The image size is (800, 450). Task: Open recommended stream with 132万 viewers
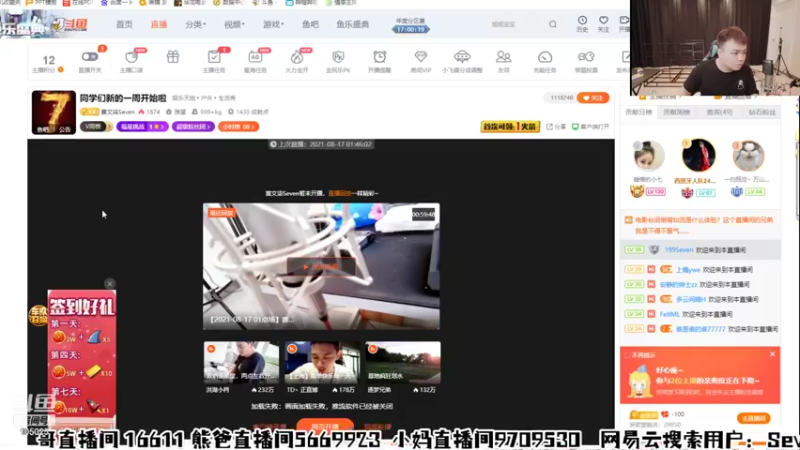pos(403,363)
